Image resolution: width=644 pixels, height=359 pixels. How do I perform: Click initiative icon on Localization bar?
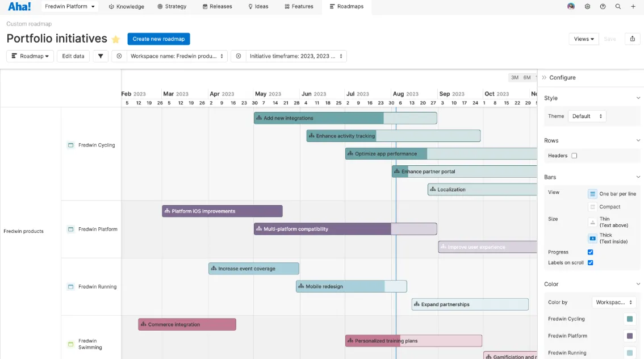[433, 189]
